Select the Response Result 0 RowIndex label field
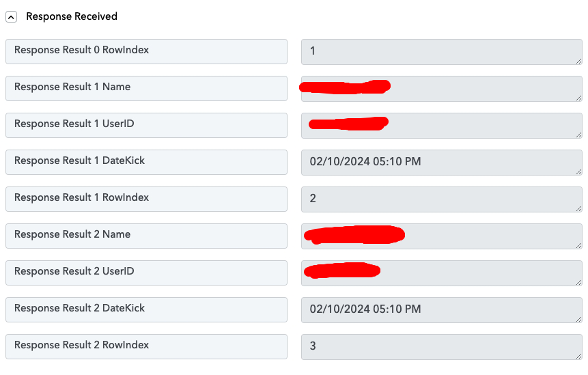588x375 pixels. tap(146, 51)
